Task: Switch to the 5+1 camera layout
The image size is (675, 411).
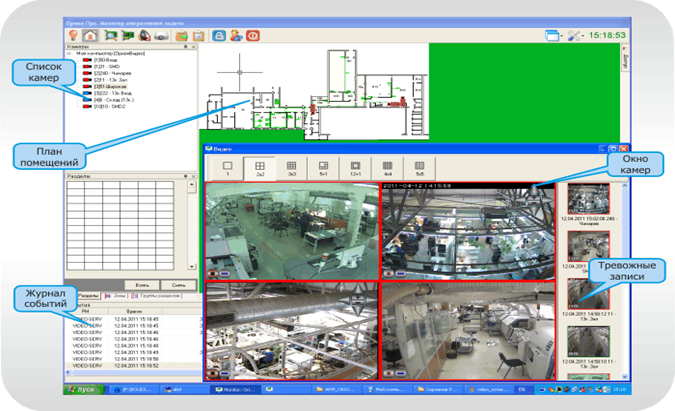Action: pos(323,168)
